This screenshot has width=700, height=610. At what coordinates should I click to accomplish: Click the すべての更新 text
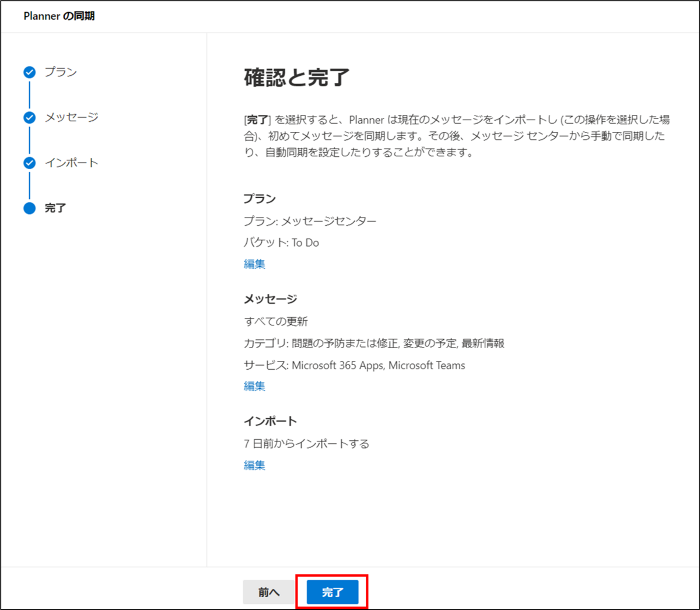(275, 321)
